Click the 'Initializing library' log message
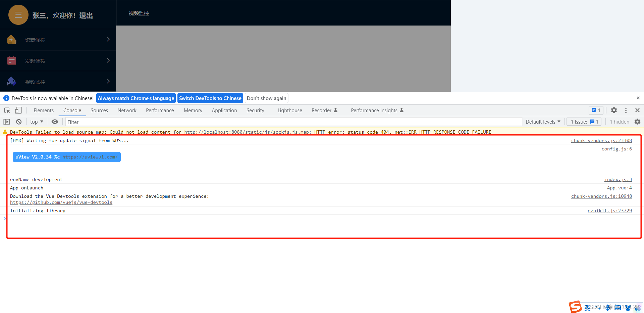 pyautogui.click(x=38, y=211)
